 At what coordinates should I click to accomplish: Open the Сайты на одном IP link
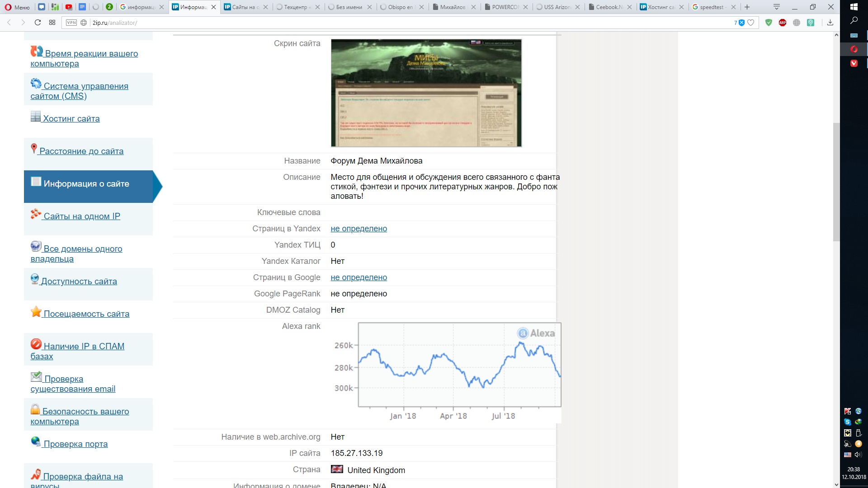click(x=82, y=216)
